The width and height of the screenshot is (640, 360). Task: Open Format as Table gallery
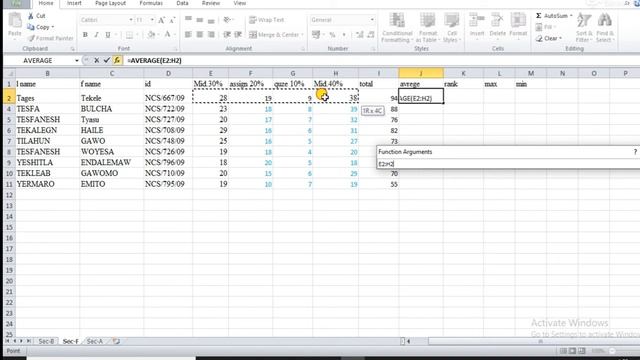pos(427,27)
